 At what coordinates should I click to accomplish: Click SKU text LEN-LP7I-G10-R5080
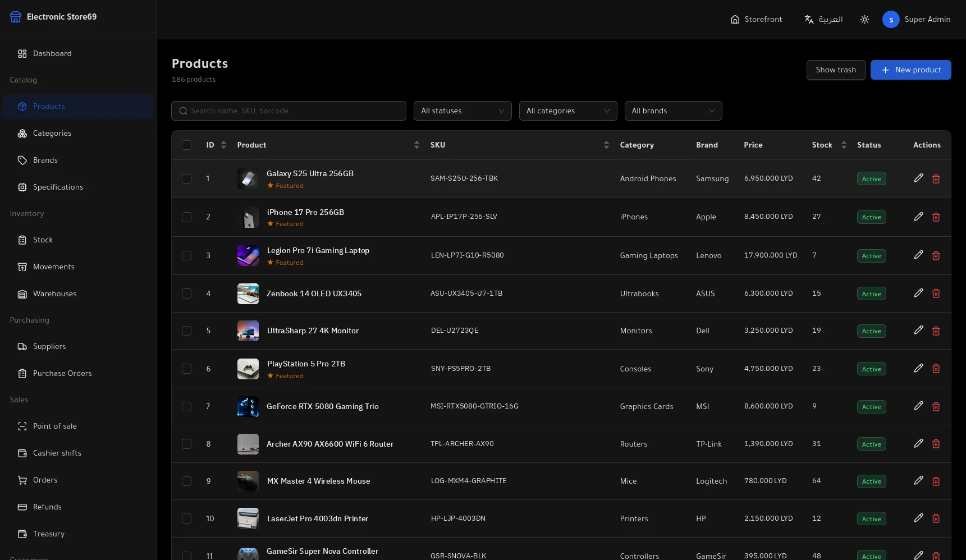pos(467,255)
